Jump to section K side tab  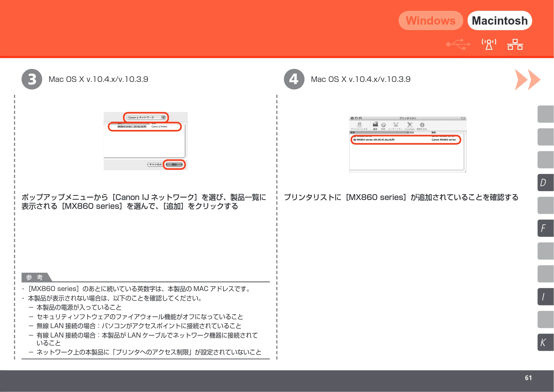point(545,342)
